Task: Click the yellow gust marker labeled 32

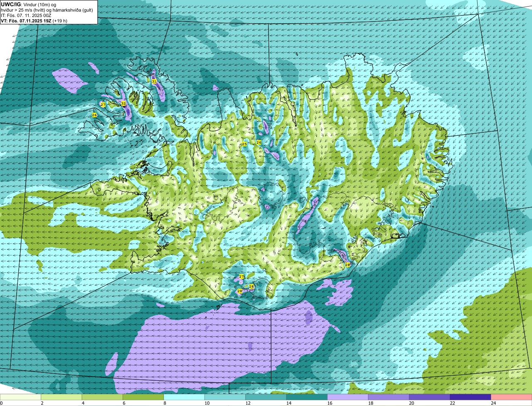Action: (x=123, y=103)
